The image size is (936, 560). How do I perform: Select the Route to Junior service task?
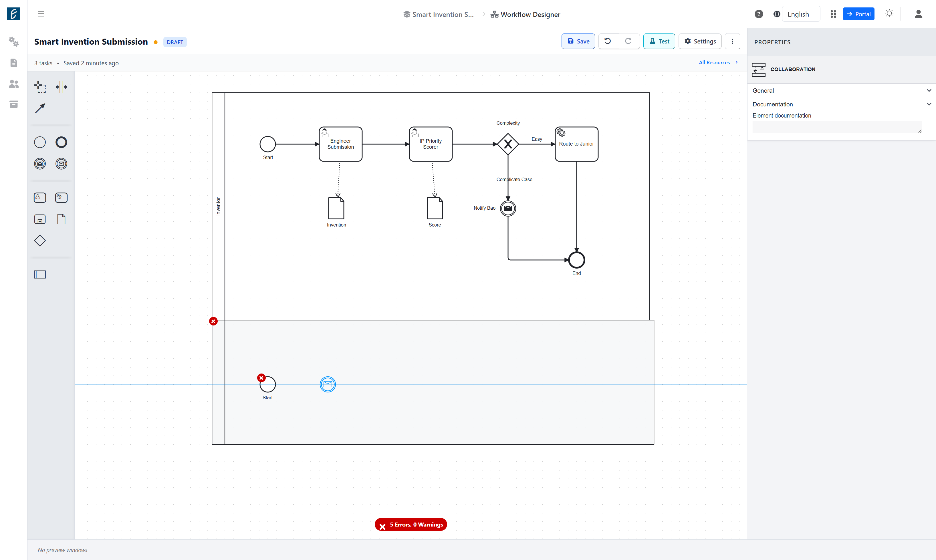pyautogui.click(x=576, y=144)
